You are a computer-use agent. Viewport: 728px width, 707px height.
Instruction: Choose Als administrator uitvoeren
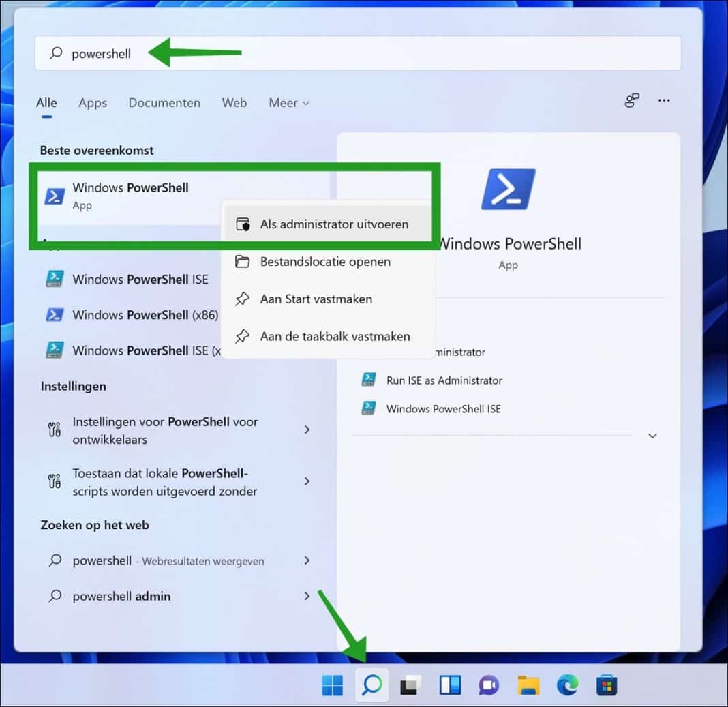pos(333,224)
